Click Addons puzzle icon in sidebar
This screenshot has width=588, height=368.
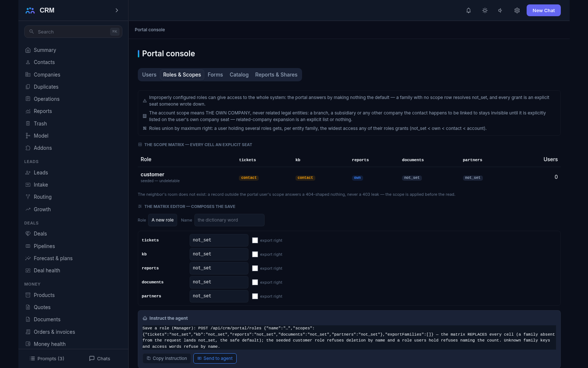[x=28, y=148]
